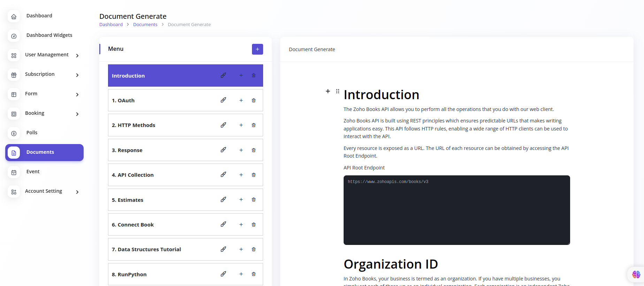This screenshot has width=644, height=286.
Task: Delete the 4. API Collection item
Action: (254, 175)
